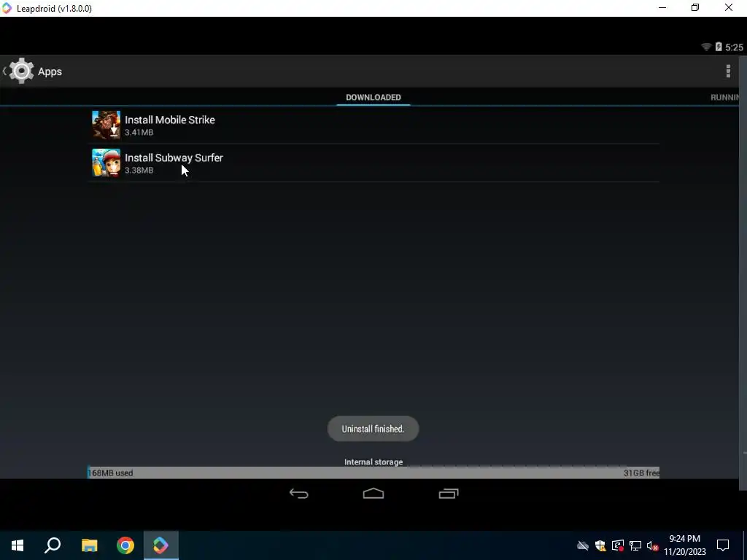Click the Windows Security tray icon
Image resolution: width=747 pixels, height=560 pixels.
600,545
